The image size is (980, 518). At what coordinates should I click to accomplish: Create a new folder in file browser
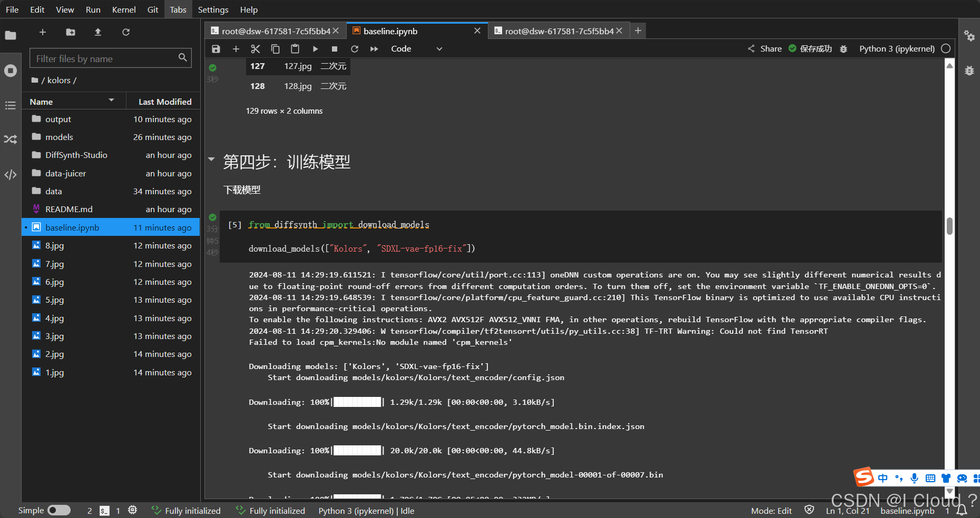click(70, 32)
